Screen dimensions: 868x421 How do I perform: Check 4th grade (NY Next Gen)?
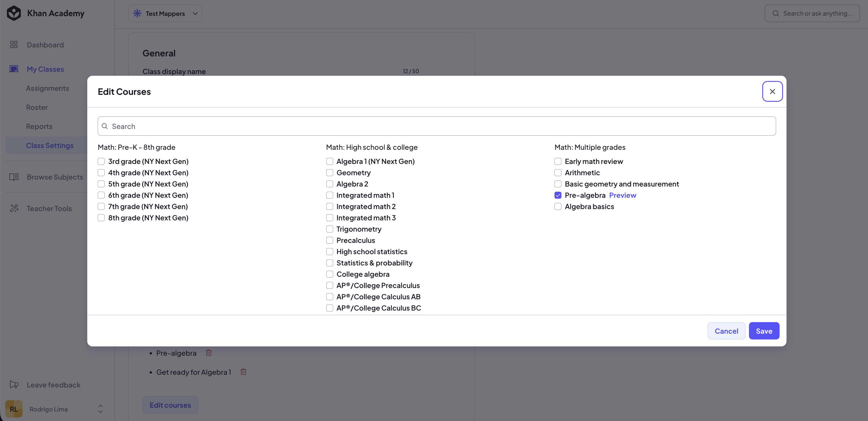tap(101, 172)
